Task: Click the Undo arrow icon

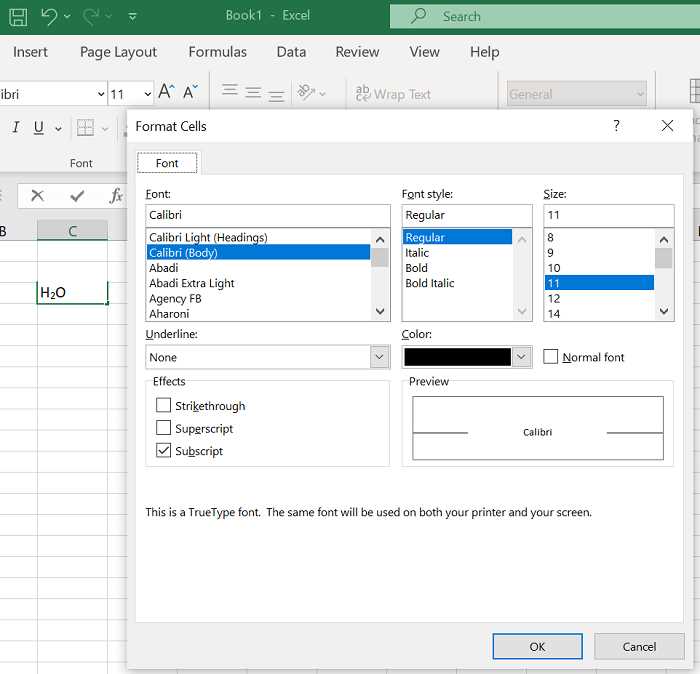Action: pos(49,17)
